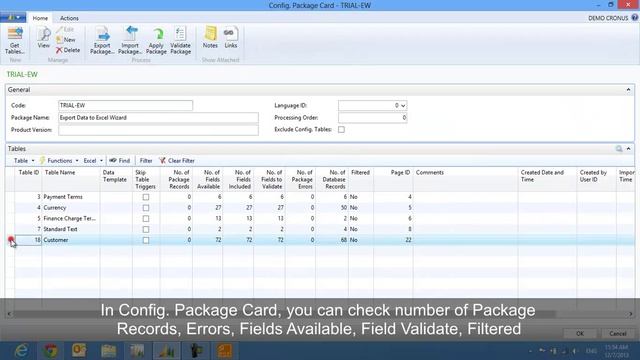Click into the Package Name field

pyautogui.click(x=158, y=118)
